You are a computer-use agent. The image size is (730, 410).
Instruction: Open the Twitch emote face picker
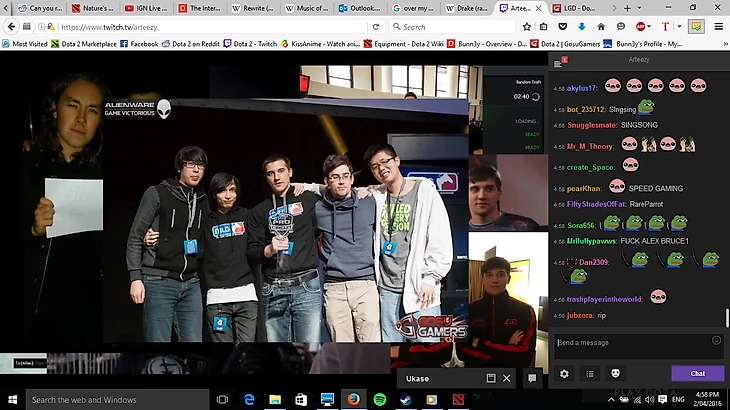coord(615,373)
